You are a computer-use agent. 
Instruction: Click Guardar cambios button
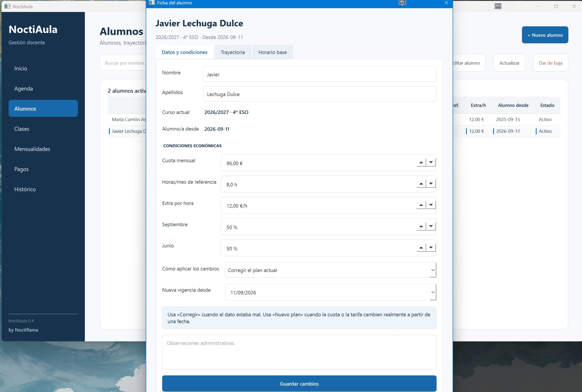click(x=299, y=384)
